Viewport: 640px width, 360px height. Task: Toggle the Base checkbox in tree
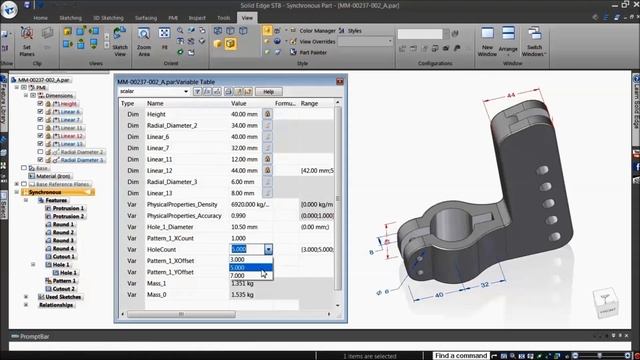tap(24, 168)
